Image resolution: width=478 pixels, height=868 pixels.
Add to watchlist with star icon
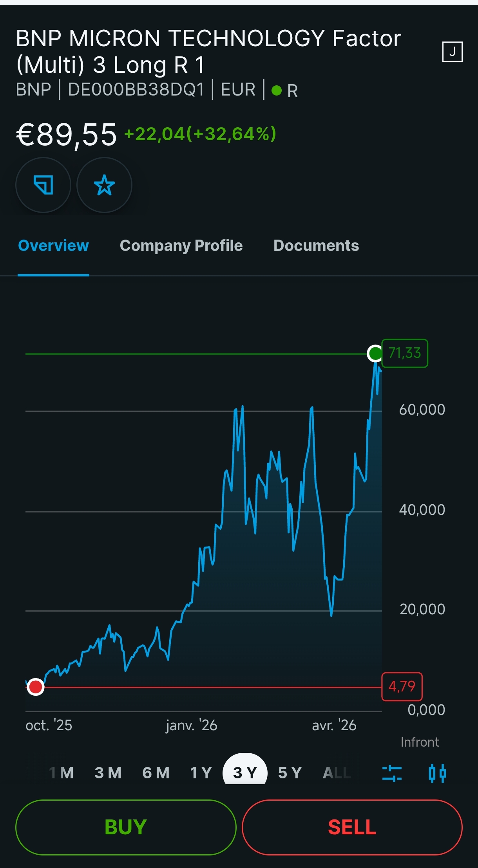pyautogui.click(x=104, y=185)
